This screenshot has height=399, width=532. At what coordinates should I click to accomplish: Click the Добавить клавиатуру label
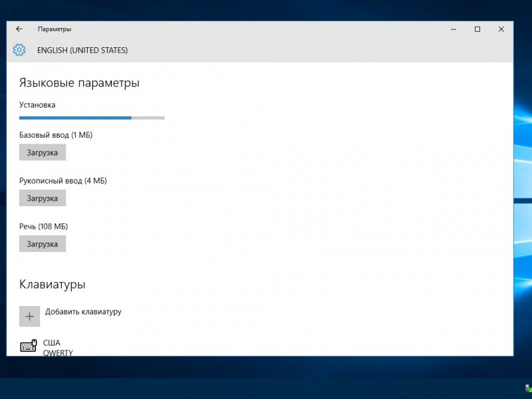[x=83, y=311]
